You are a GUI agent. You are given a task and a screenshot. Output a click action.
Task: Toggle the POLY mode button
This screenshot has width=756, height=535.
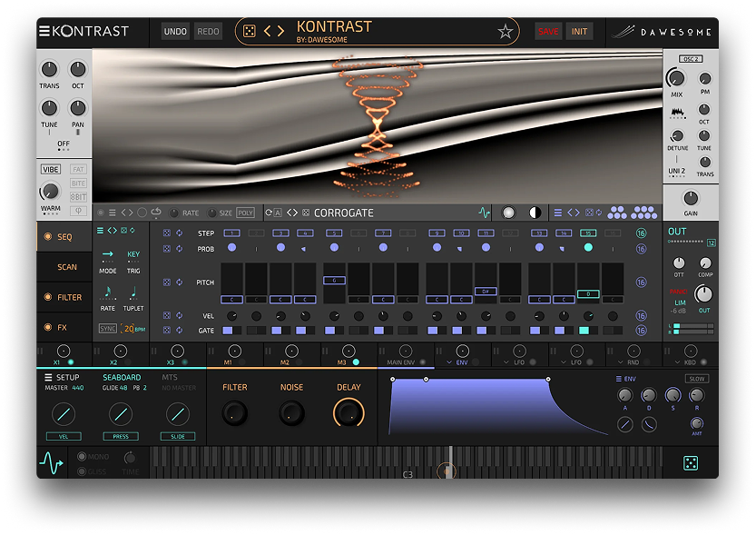point(245,213)
